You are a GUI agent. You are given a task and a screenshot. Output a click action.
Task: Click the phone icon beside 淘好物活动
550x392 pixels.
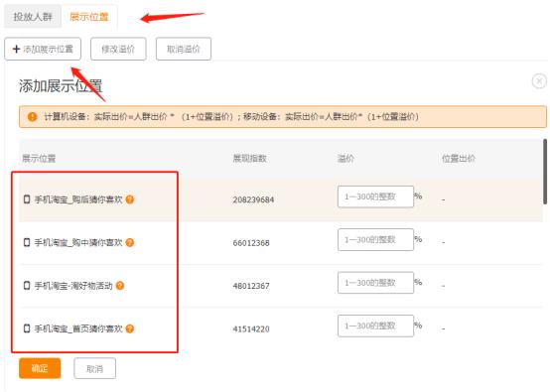point(27,286)
